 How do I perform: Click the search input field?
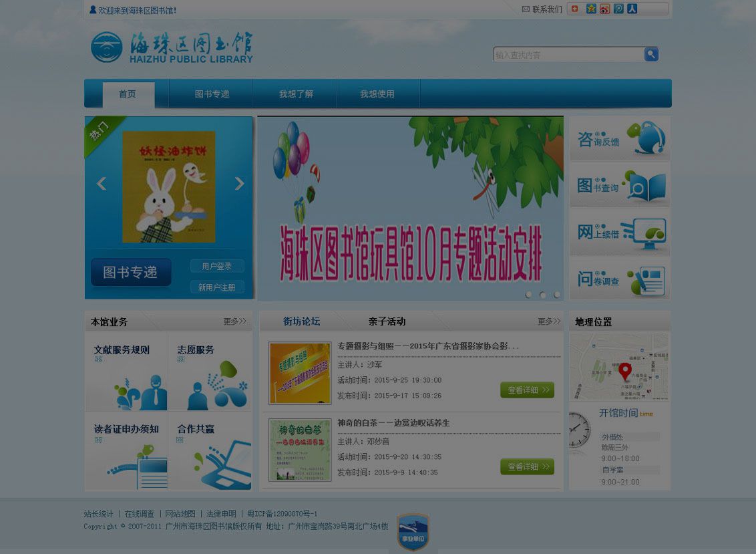click(x=568, y=55)
